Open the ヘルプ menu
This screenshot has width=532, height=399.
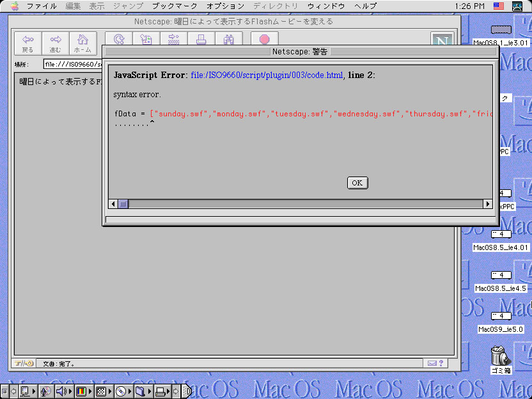(x=365, y=6)
